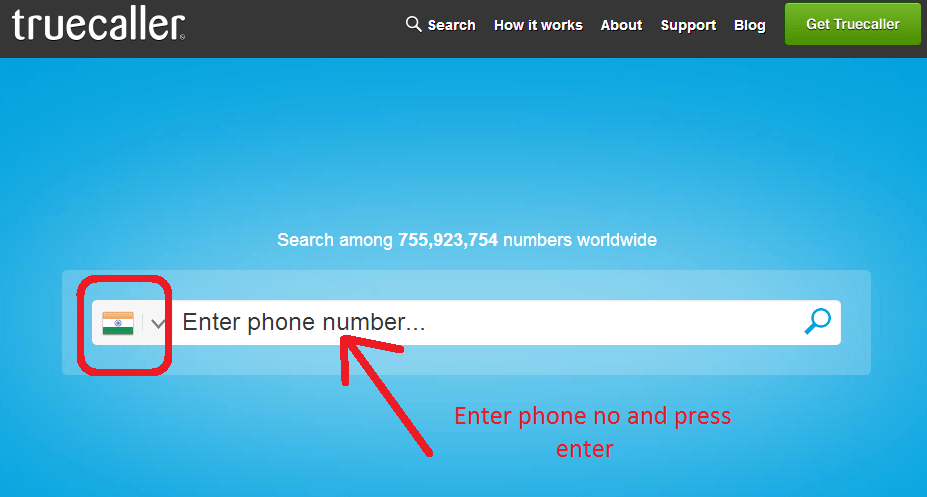927x497 pixels.
Task: Open the Support nav item
Action: pyautogui.click(x=688, y=25)
